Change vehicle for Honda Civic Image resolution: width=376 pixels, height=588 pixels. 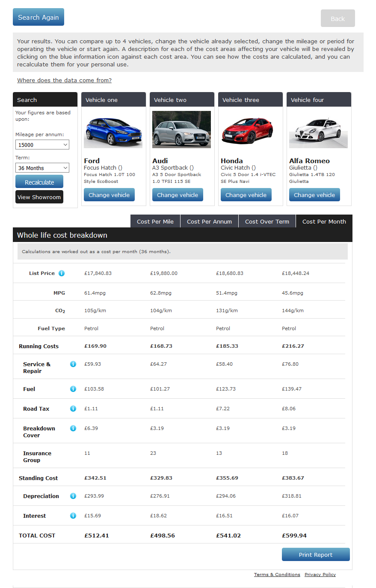click(x=246, y=195)
